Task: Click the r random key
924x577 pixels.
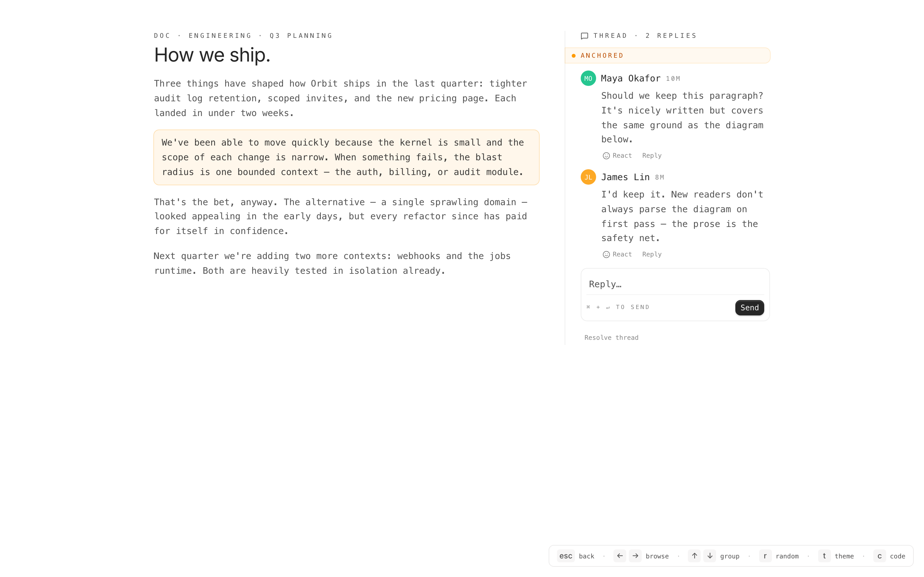Action: tap(765, 556)
